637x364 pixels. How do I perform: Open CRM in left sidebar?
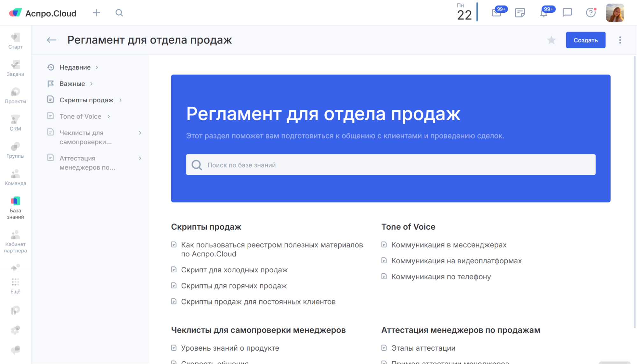click(x=15, y=123)
